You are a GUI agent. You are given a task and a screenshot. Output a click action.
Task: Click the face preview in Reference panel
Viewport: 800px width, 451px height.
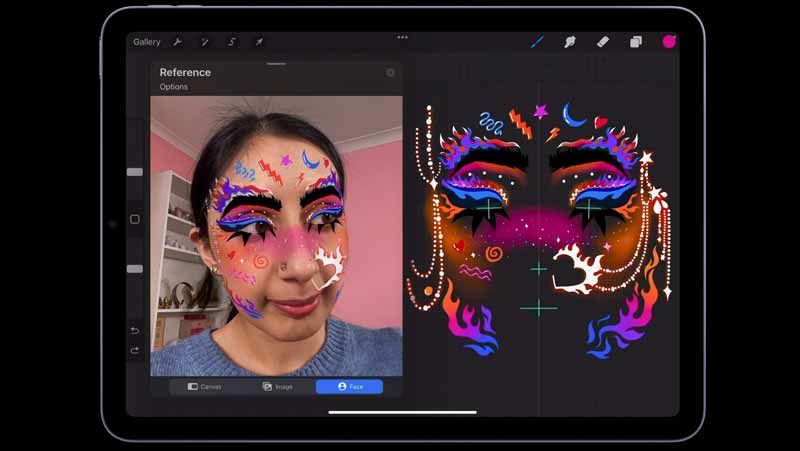[x=276, y=236]
